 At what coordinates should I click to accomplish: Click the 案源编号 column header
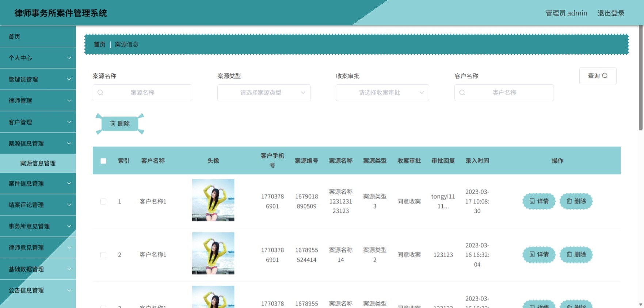coord(306,161)
